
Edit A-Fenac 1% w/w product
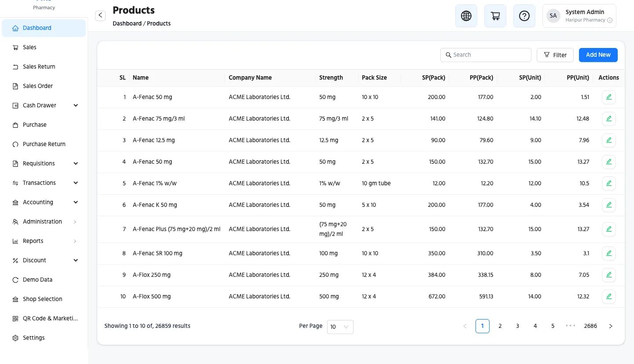[x=609, y=184]
